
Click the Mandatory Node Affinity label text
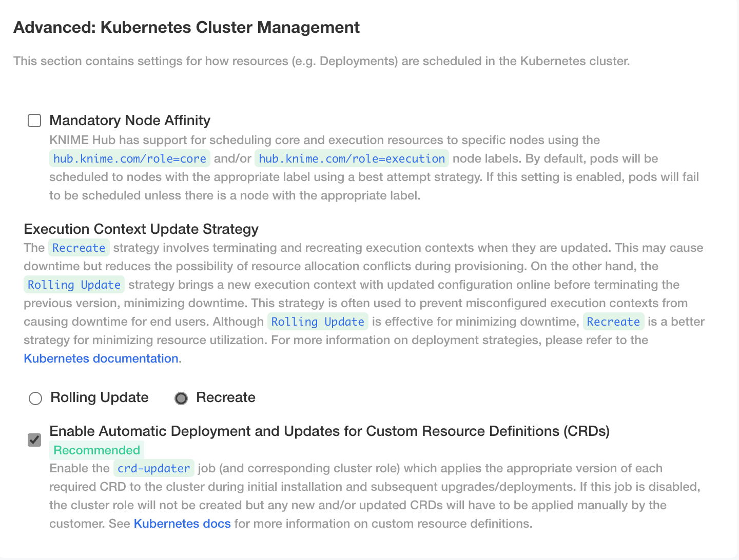130,121
